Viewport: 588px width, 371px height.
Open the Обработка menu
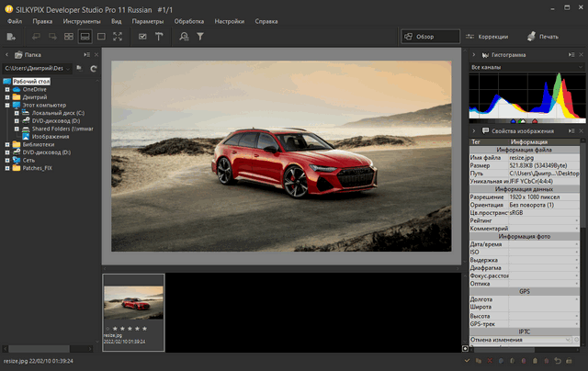click(188, 19)
